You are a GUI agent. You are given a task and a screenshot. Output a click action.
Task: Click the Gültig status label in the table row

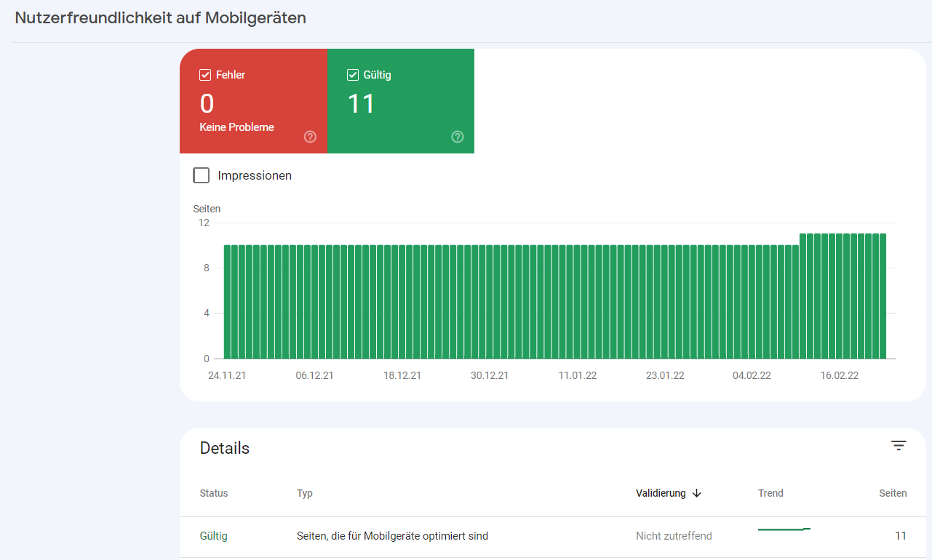pos(213,535)
